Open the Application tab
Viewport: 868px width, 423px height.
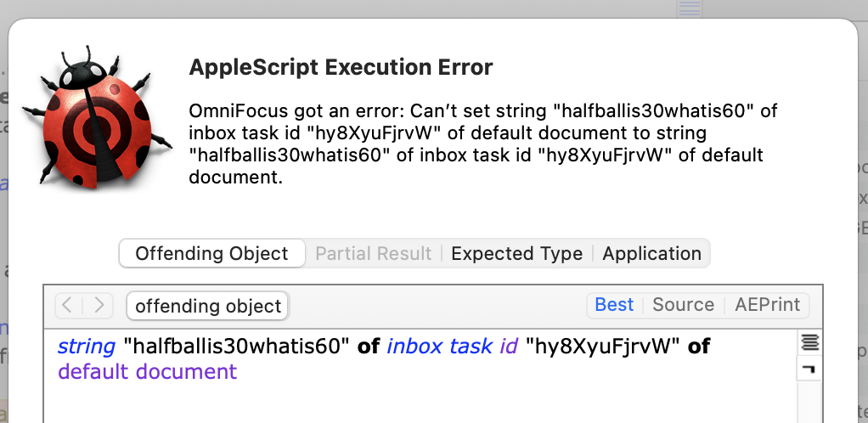click(x=651, y=254)
